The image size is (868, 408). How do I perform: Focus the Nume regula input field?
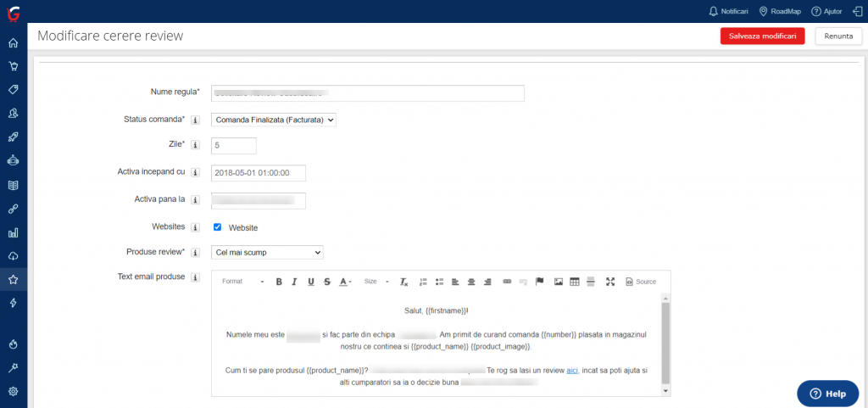pyautogui.click(x=368, y=93)
